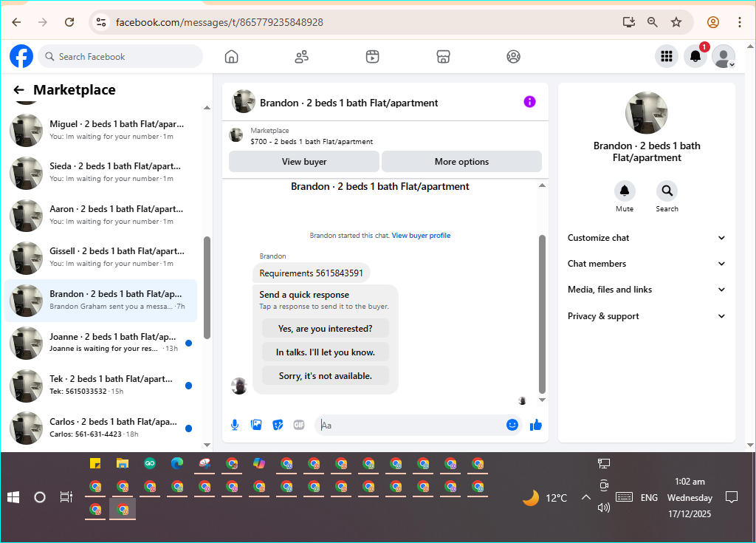Open Joanne's unread conversation
The height and width of the screenshot is (543, 756).
[101, 343]
